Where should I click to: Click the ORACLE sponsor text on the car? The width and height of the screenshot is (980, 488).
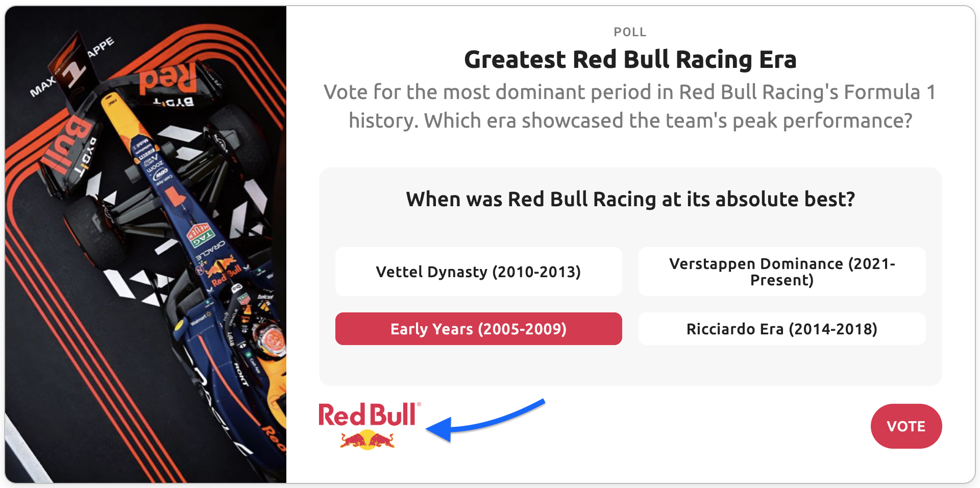tap(210, 251)
